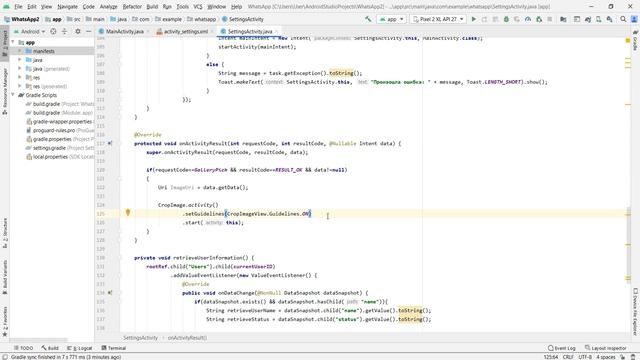This screenshot has width=640, height=360.
Task: Open the Event Log
Action: (x=562, y=348)
